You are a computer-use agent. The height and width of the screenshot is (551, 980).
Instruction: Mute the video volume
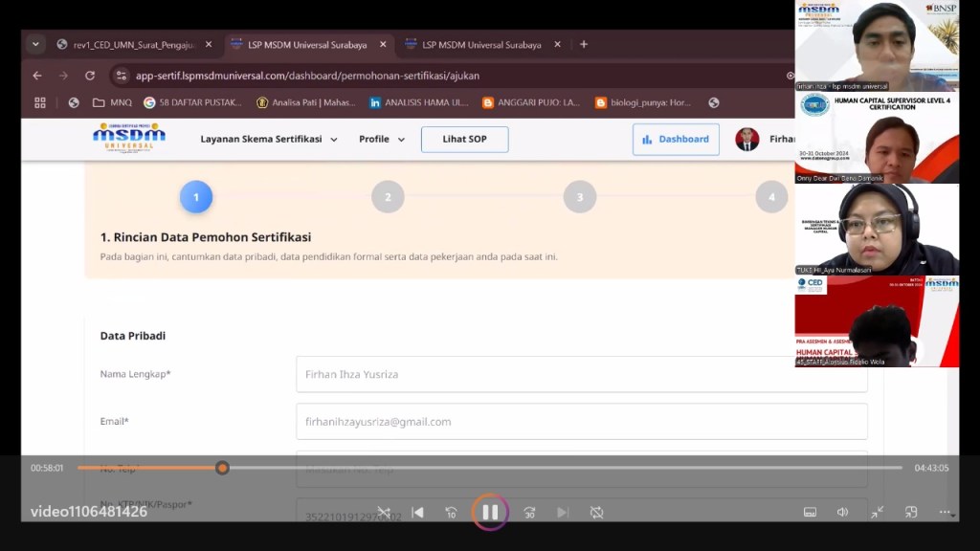(842, 513)
